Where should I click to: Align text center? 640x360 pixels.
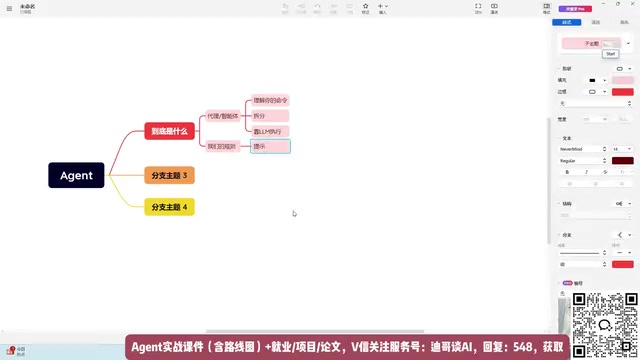click(x=596, y=184)
